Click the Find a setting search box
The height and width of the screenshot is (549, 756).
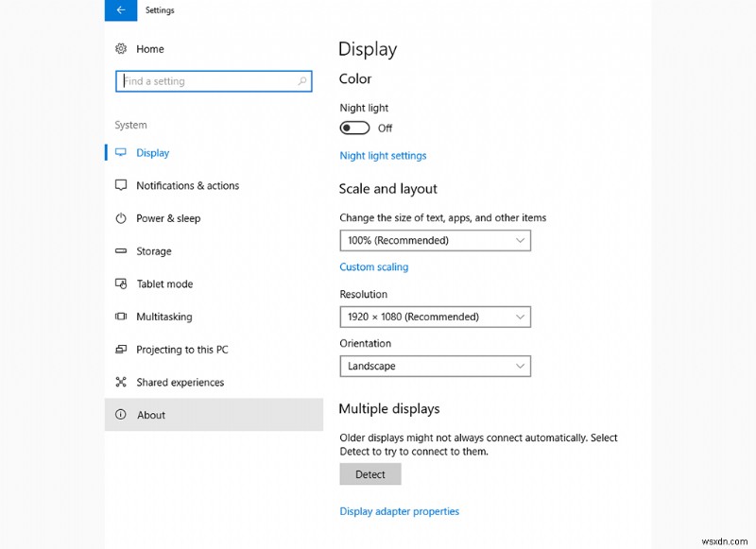pyautogui.click(x=203, y=81)
